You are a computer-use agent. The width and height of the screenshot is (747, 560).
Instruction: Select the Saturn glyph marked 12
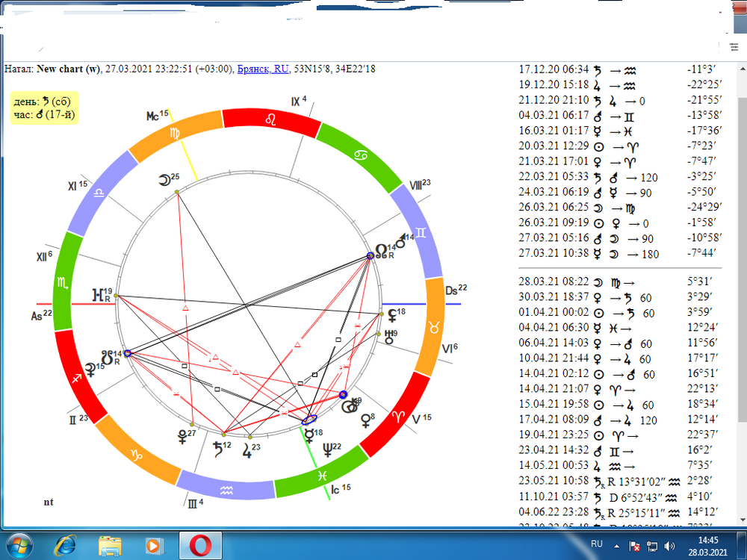[218, 449]
